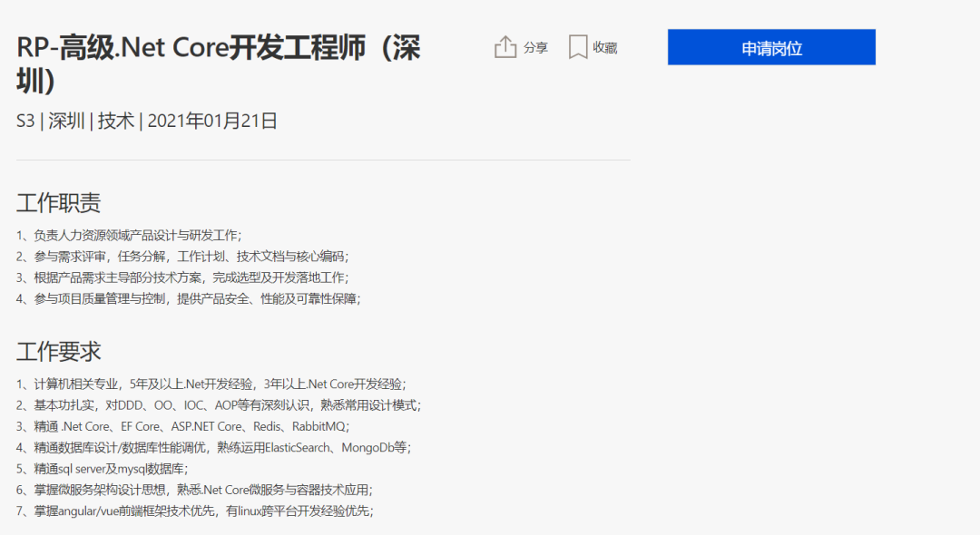
Task: Click the 分享 label
Action: point(535,47)
